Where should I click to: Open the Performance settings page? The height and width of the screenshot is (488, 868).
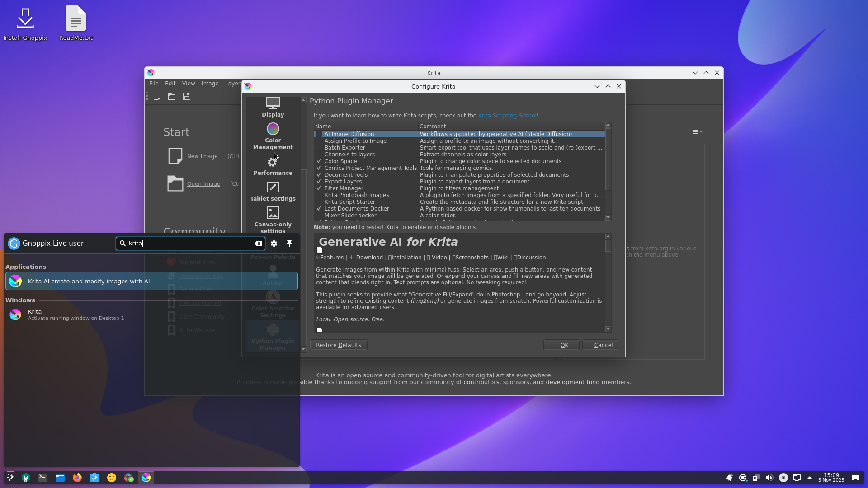click(273, 166)
